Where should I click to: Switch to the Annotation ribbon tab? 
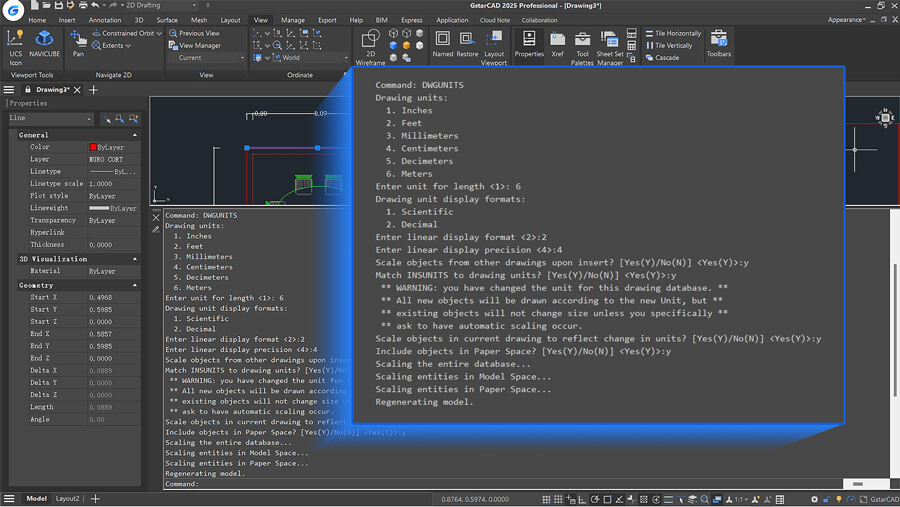(x=104, y=20)
